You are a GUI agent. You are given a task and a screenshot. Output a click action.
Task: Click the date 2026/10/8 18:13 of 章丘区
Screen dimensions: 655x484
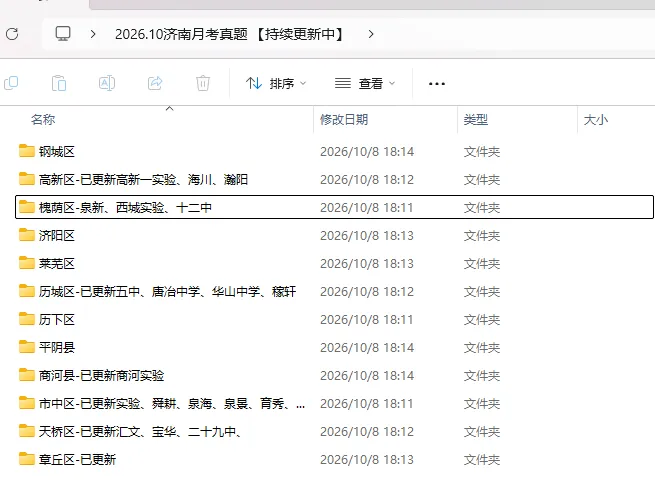click(367, 459)
